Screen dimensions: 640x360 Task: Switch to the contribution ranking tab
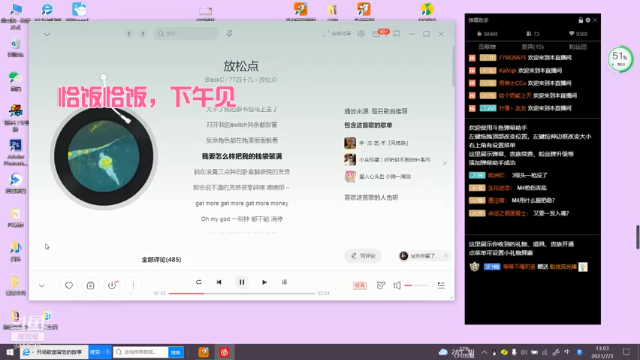pos(487,47)
